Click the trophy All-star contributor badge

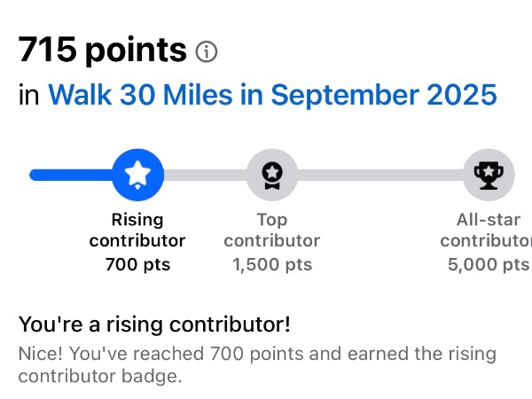489,175
